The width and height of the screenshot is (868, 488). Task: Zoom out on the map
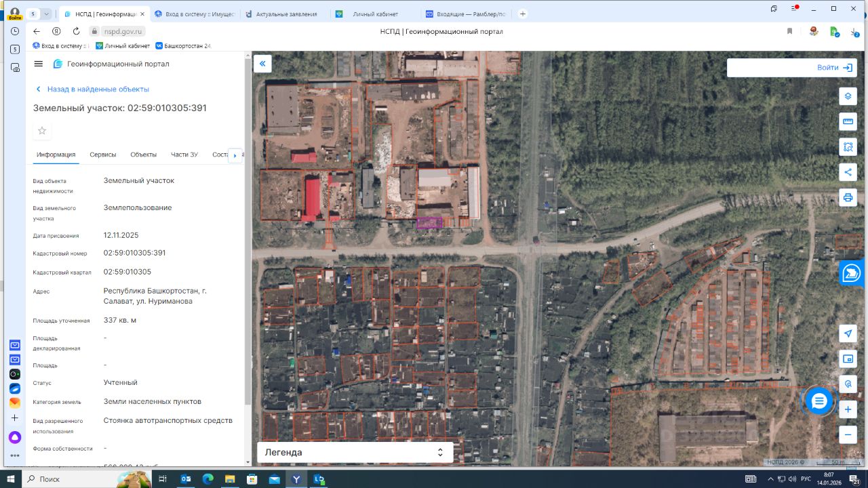tap(848, 434)
